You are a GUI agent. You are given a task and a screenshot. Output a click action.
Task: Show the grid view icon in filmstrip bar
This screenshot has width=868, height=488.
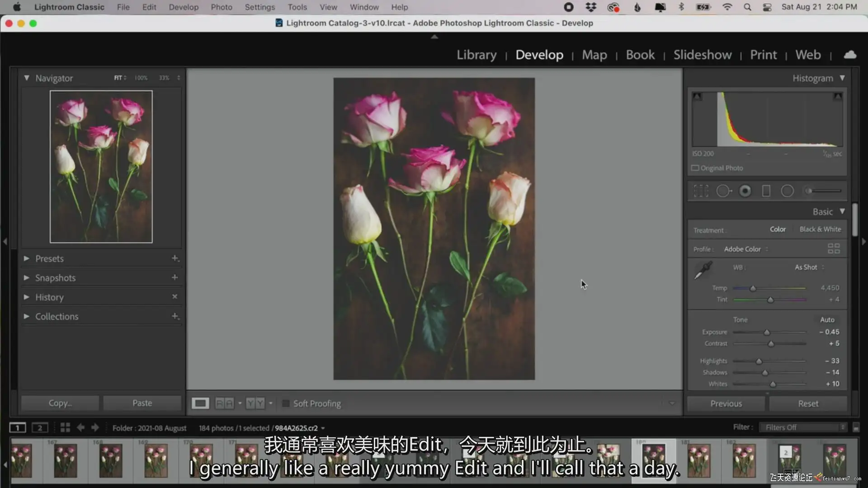point(65,427)
